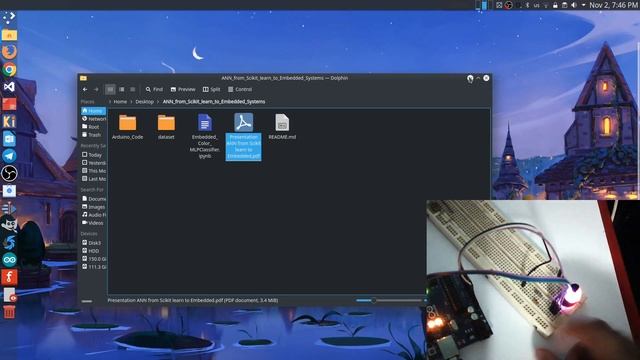Open the file manager from the dock

9,35
